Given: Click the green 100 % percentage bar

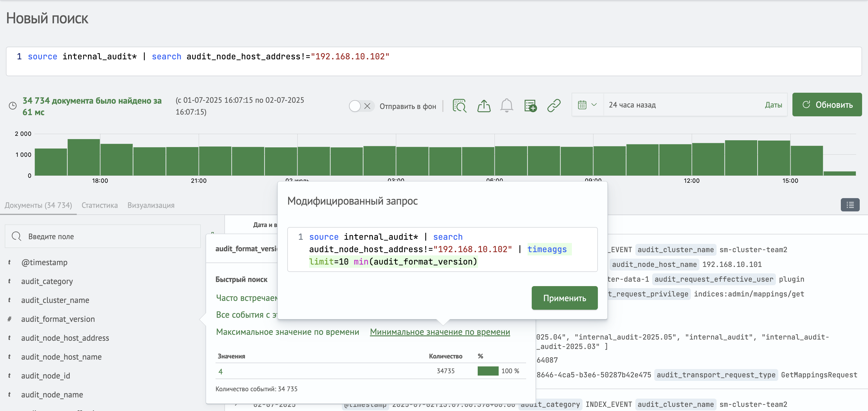Looking at the screenshot, I should [487, 371].
